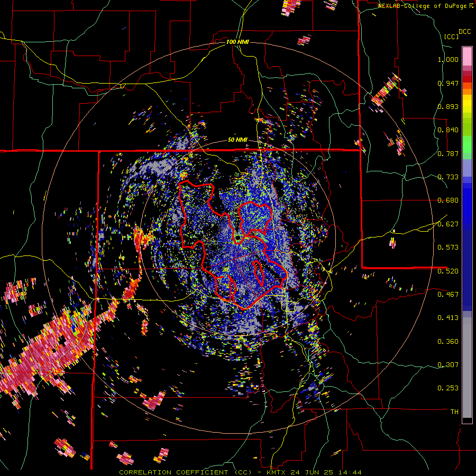476x476 pixels.
Task: Select the 0.627 scale value
Action: pyautogui.click(x=448, y=224)
